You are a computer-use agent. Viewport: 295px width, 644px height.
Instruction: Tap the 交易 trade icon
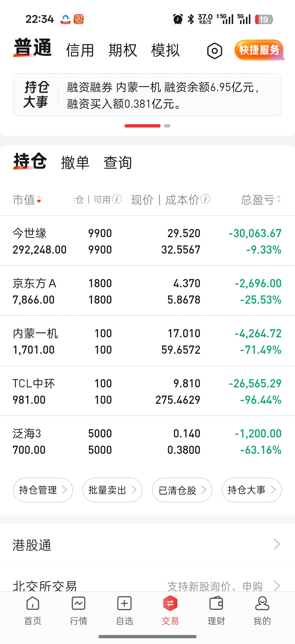pyautogui.click(x=170, y=603)
